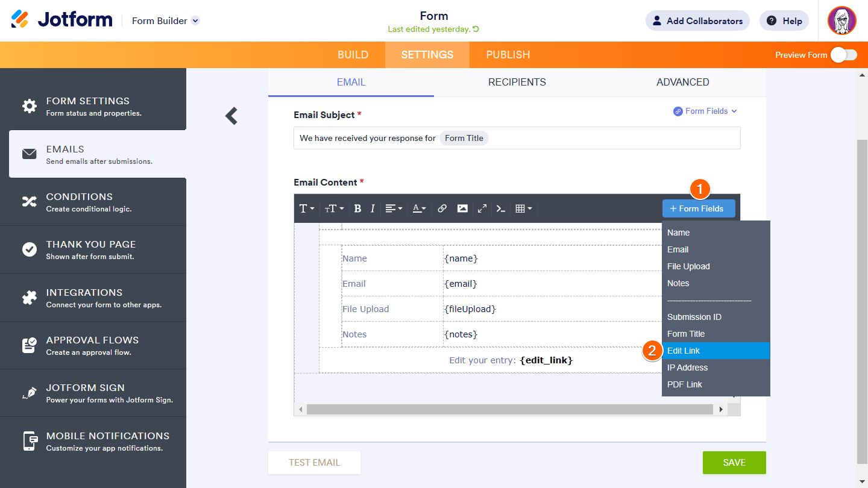Click the fullscreen expand icon

(x=482, y=208)
